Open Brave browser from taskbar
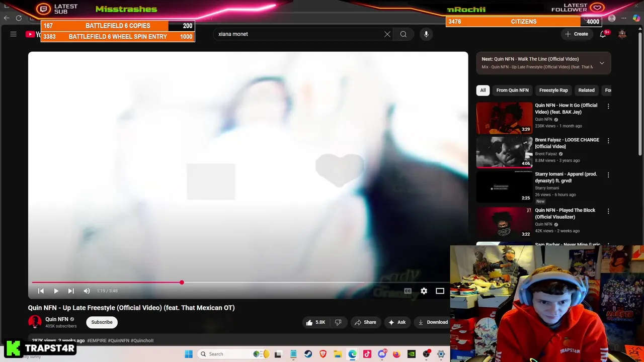This screenshot has height=362, width=644. [323, 354]
